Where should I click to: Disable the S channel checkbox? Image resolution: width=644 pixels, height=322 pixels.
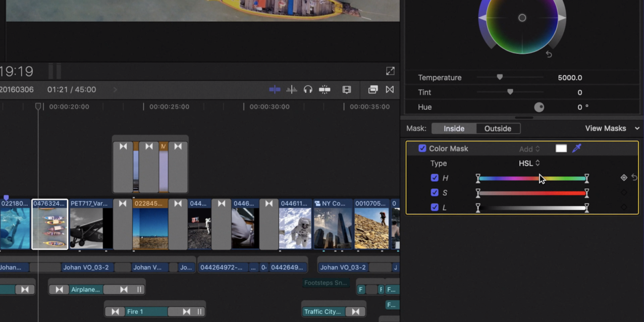(435, 192)
